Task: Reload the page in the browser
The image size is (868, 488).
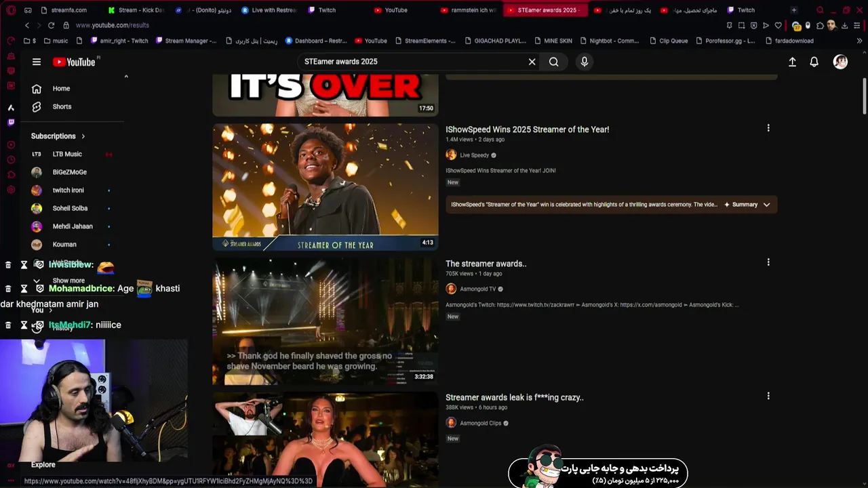Action: coord(51,25)
